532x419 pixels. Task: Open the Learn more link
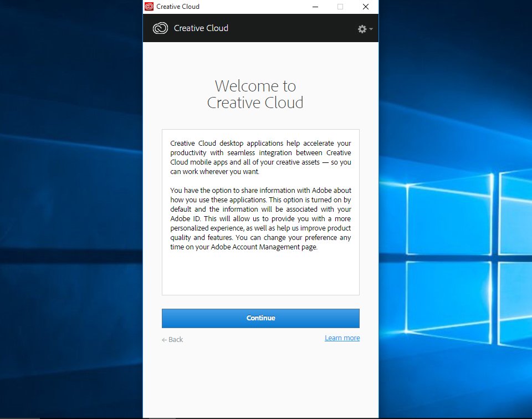pyautogui.click(x=342, y=338)
